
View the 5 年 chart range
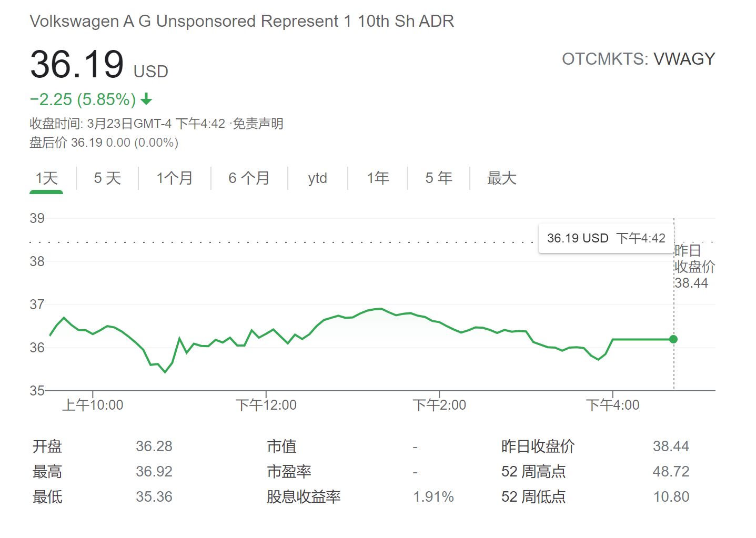(x=439, y=178)
